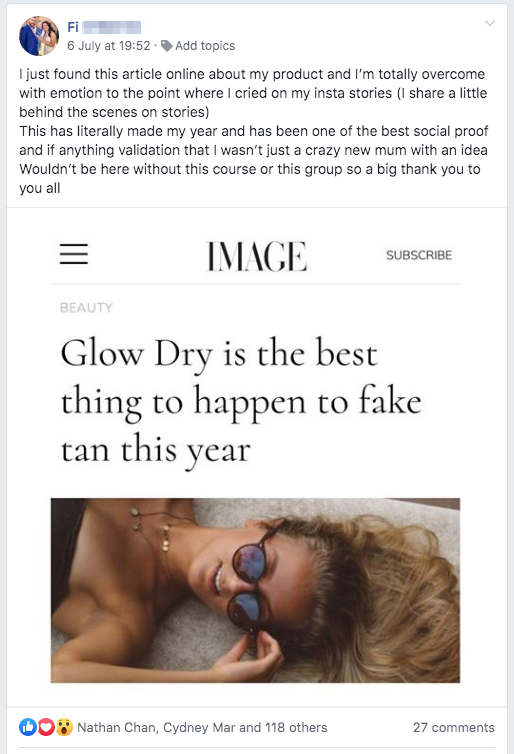Click the blue Like reaction icon
The height and width of the screenshot is (754, 514).
[x=28, y=727]
